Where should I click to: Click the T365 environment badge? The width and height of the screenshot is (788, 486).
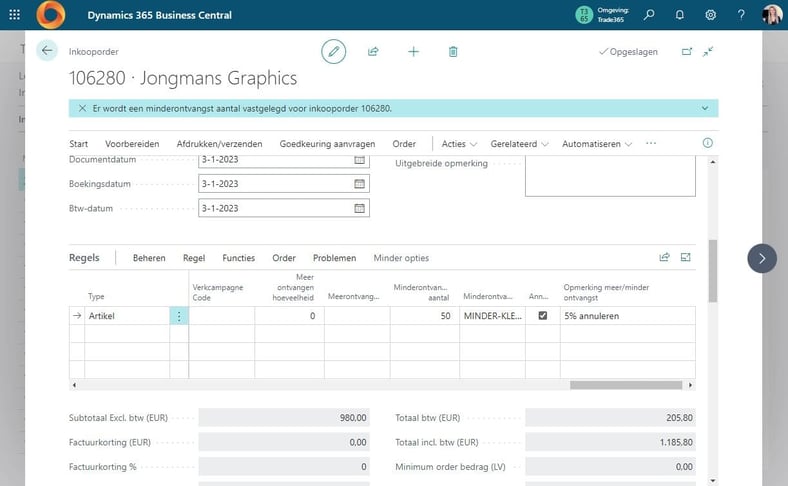coord(584,15)
